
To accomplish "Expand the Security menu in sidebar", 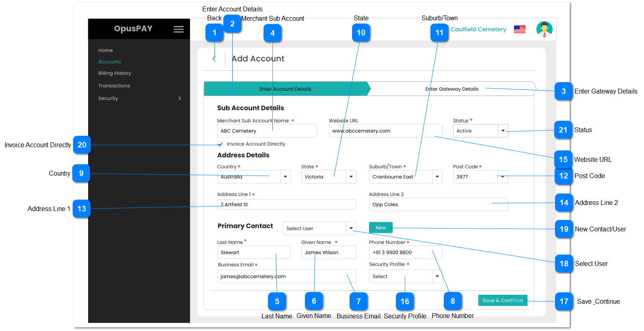I will click(x=179, y=98).
